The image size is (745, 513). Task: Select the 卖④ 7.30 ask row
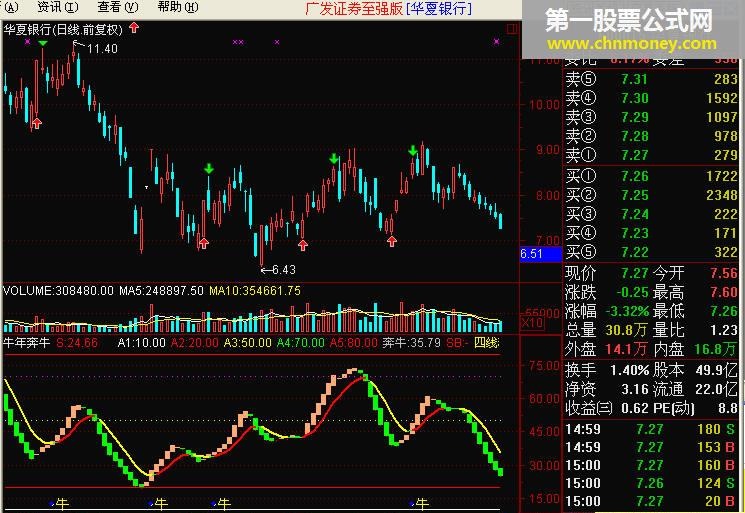651,98
